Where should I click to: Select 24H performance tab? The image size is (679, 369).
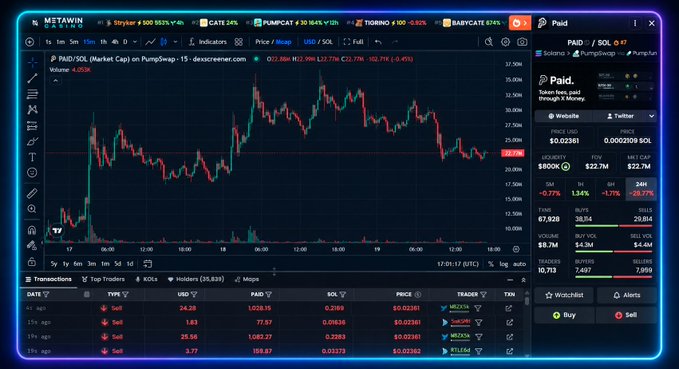(x=641, y=189)
